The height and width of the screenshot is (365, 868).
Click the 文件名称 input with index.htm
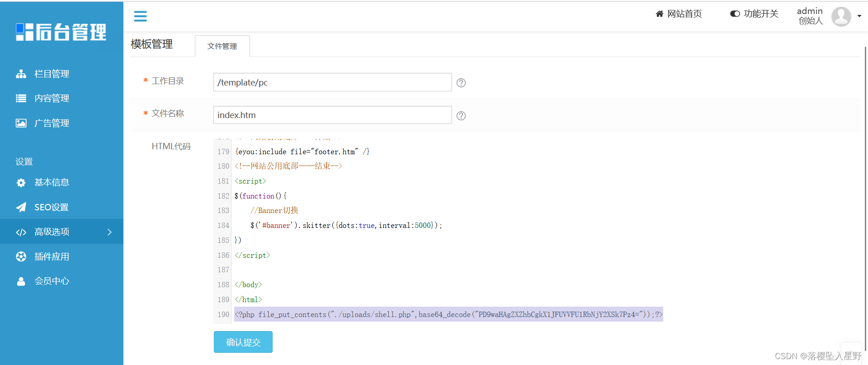tap(332, 115)
